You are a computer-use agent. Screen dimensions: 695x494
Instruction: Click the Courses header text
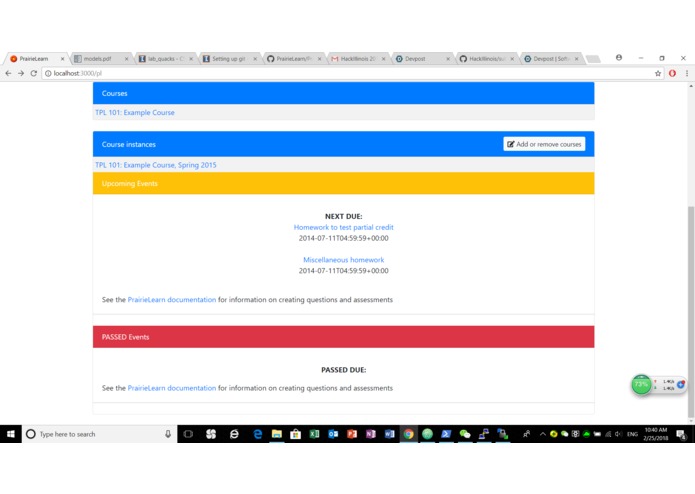114,93
